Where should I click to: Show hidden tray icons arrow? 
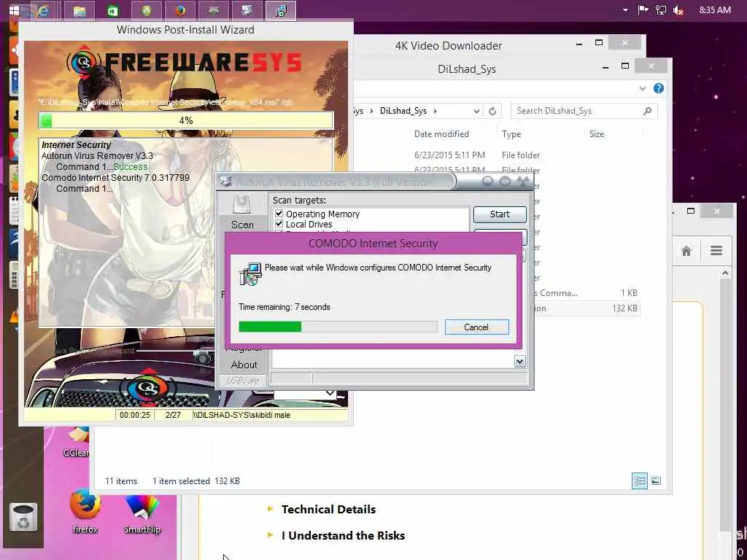pyautogui.click(x=625, y=10)
